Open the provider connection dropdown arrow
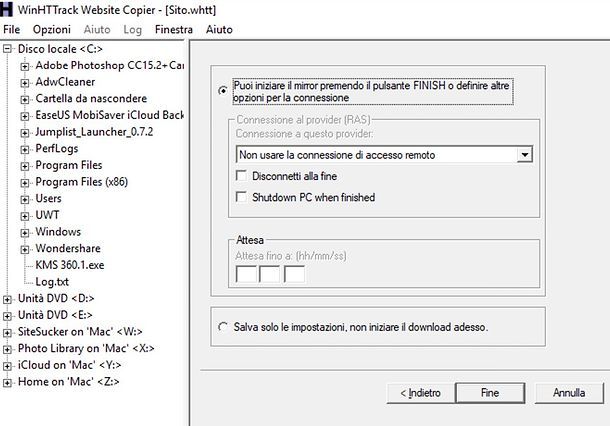 (x=525, y=155)
